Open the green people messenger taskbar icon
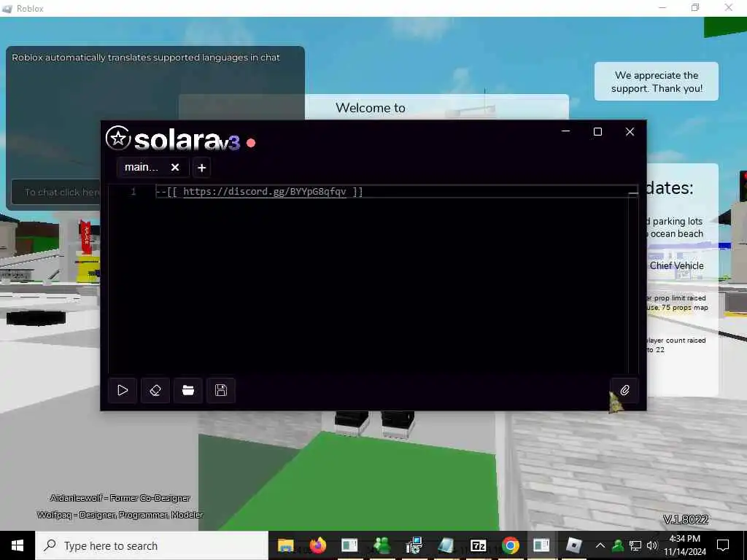The width and height of the screenshot is (747, 560). pos(382,545)
